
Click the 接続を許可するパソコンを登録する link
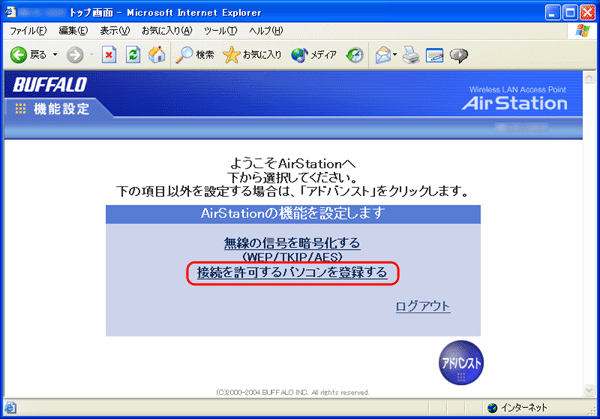tap(292, 272)
